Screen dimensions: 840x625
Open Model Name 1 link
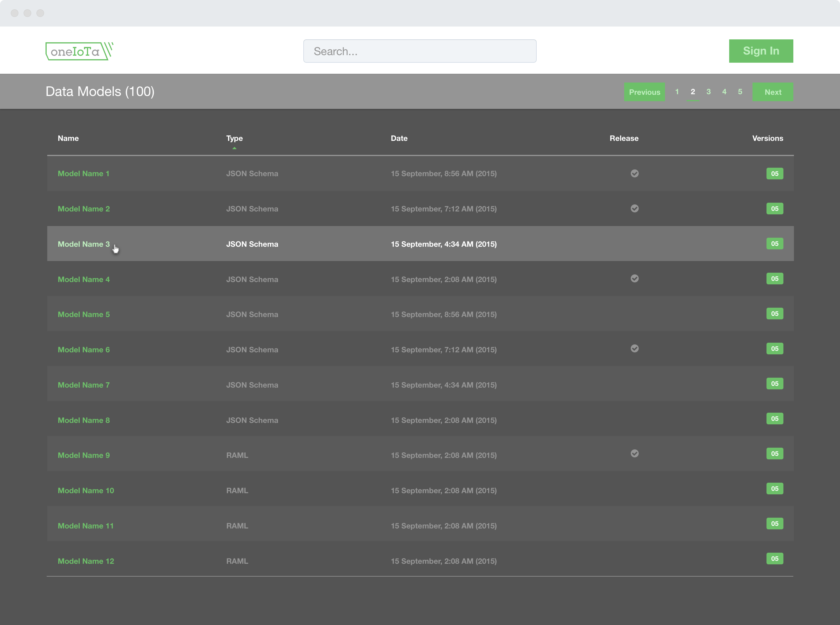point(83,174)
